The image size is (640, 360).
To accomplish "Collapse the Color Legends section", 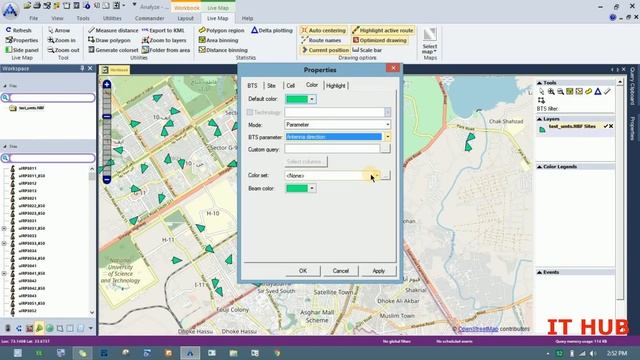I will (x=539, y=167).
